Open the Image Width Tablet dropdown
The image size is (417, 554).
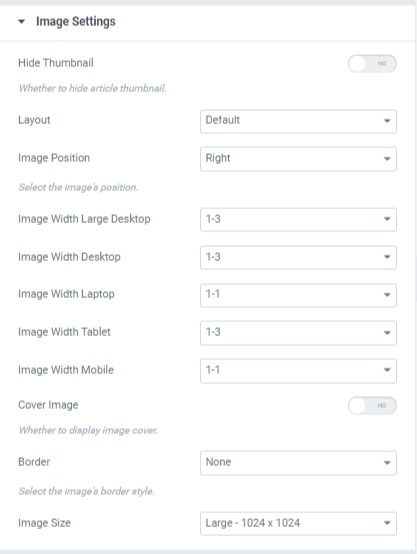click(298, 333)
